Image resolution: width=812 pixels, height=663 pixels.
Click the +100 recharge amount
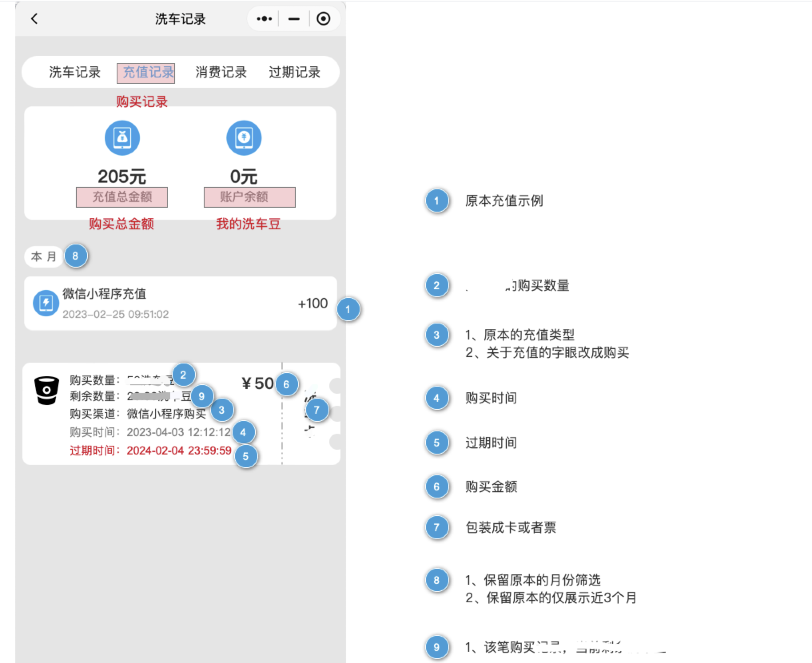click(x=313, y=304)
